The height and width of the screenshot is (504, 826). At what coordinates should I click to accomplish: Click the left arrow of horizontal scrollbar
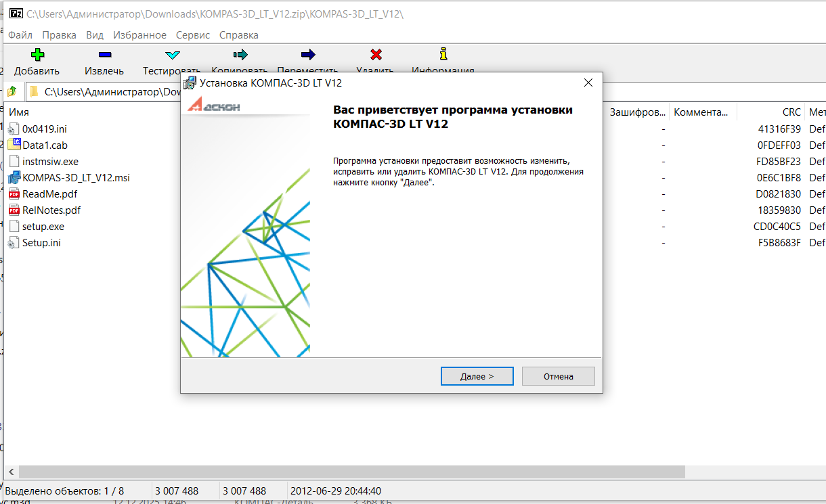pyautogui.click(x=11, y=472)
